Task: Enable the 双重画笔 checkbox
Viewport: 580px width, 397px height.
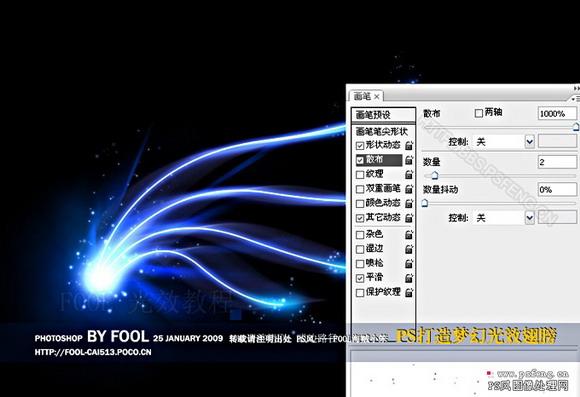Action: coord(360,189)
